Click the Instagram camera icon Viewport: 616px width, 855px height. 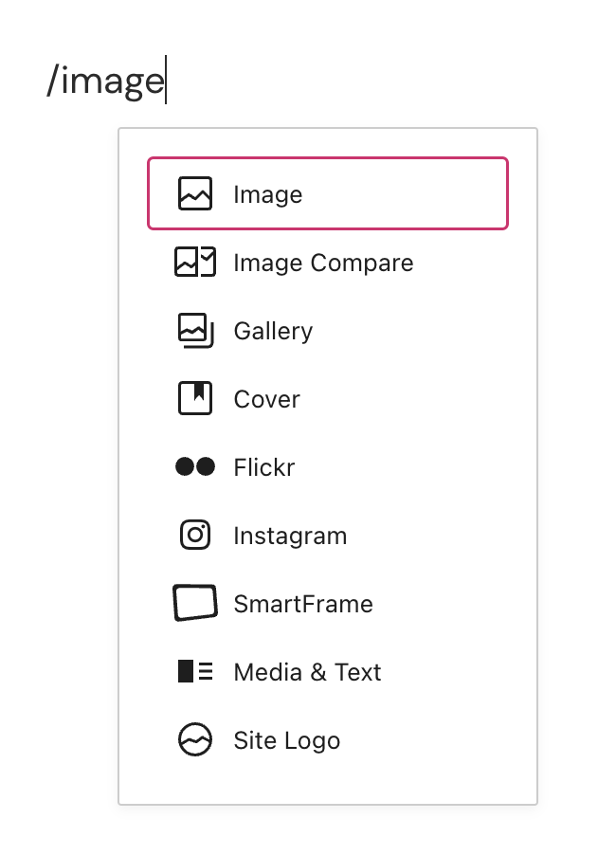195,535
